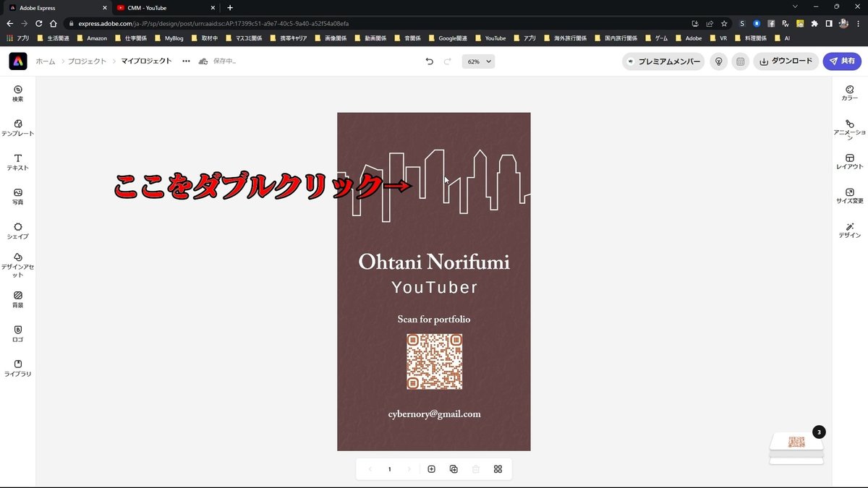The height and width of the screenshot is (488, 868).
Task: Click the cloud saving status icon
Action: click(x=203, y=61)
